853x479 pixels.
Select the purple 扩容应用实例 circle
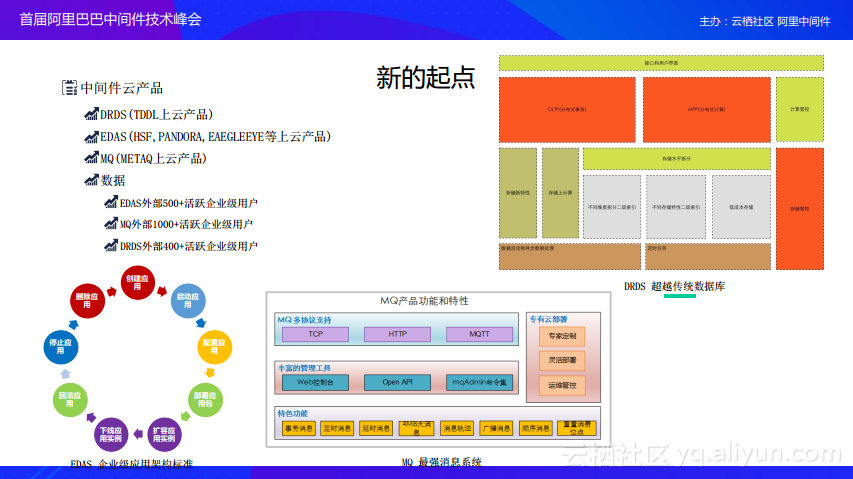[x=164, y=434]
